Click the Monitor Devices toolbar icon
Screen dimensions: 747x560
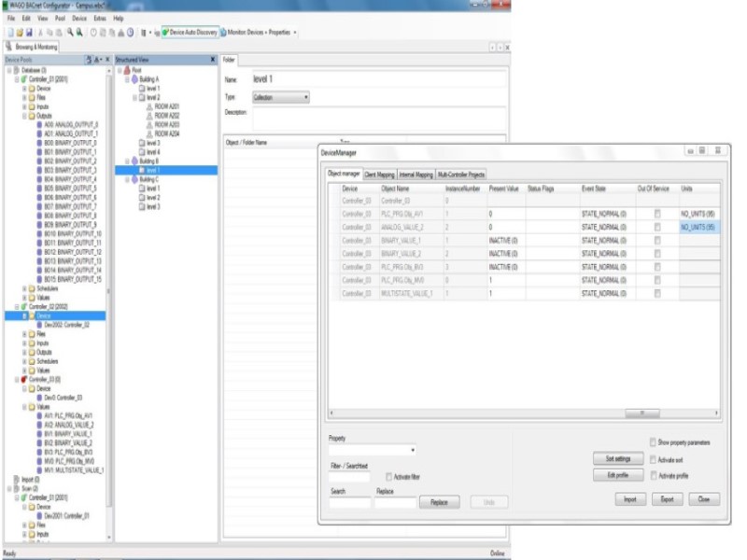(223, 33)
